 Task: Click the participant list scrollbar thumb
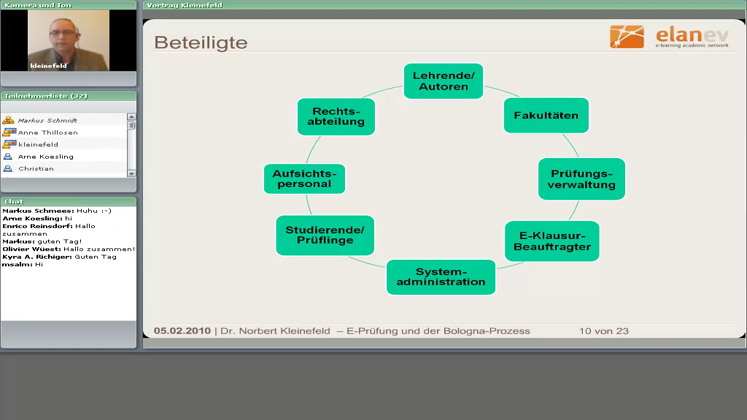click(x=131, y=125)
